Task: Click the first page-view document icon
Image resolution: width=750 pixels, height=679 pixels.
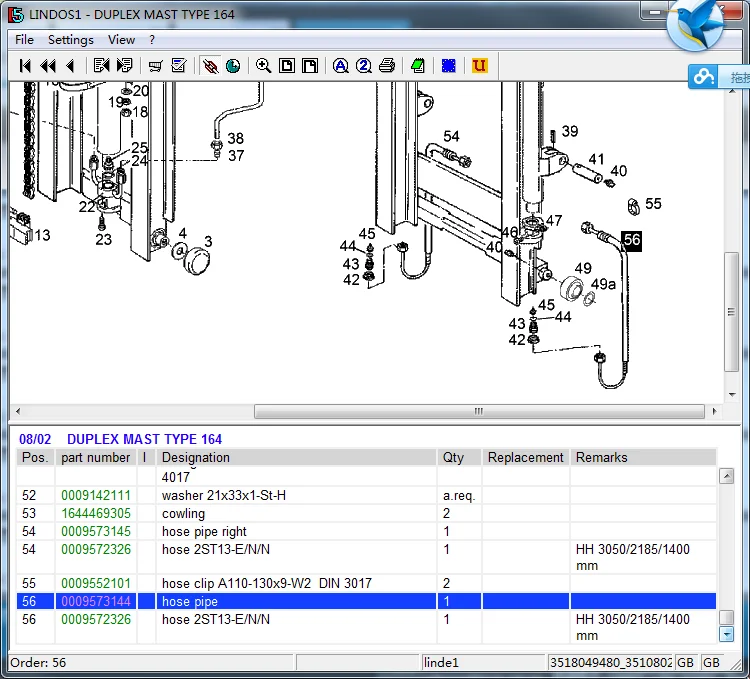Action: click(287, 66)
